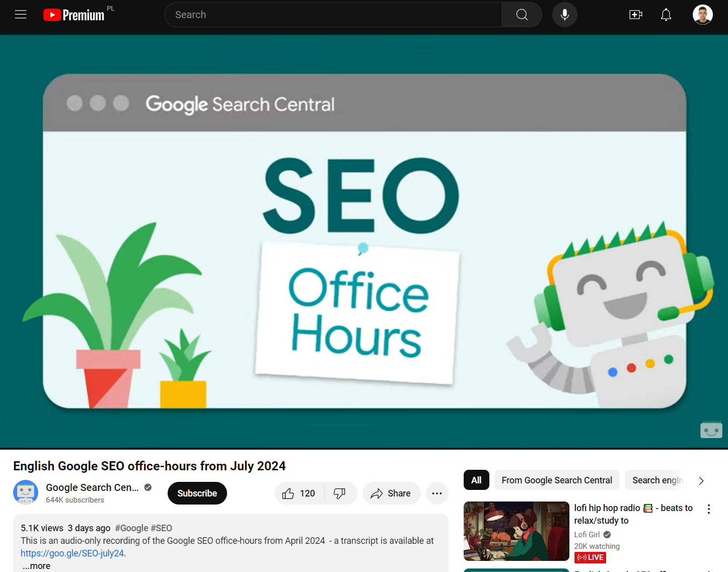Click the LIVE badge
This screenshot has width=728, height=572.
tap(590, 557)
